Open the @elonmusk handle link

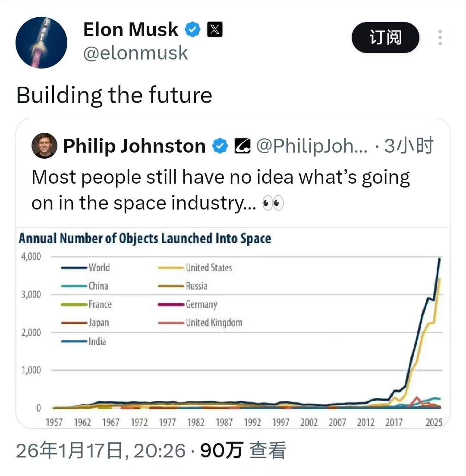pyautogui.click(x=135, y=53)
